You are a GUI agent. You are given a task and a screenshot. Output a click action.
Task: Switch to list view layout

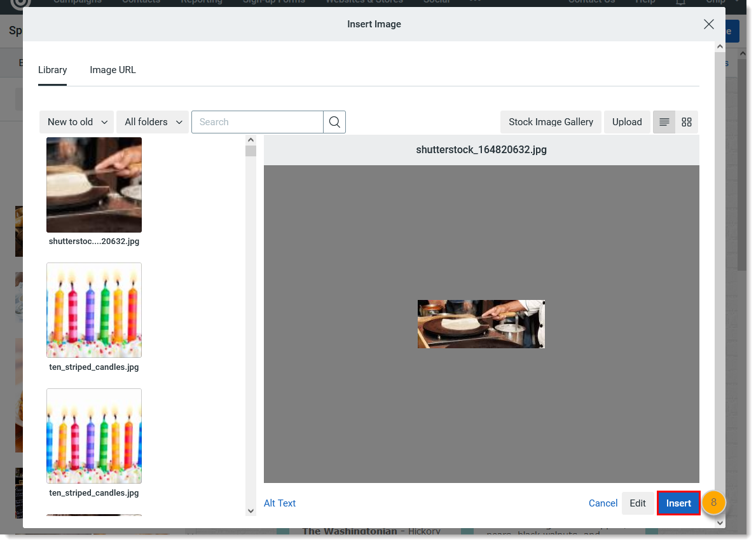click(x=664, y=122)
